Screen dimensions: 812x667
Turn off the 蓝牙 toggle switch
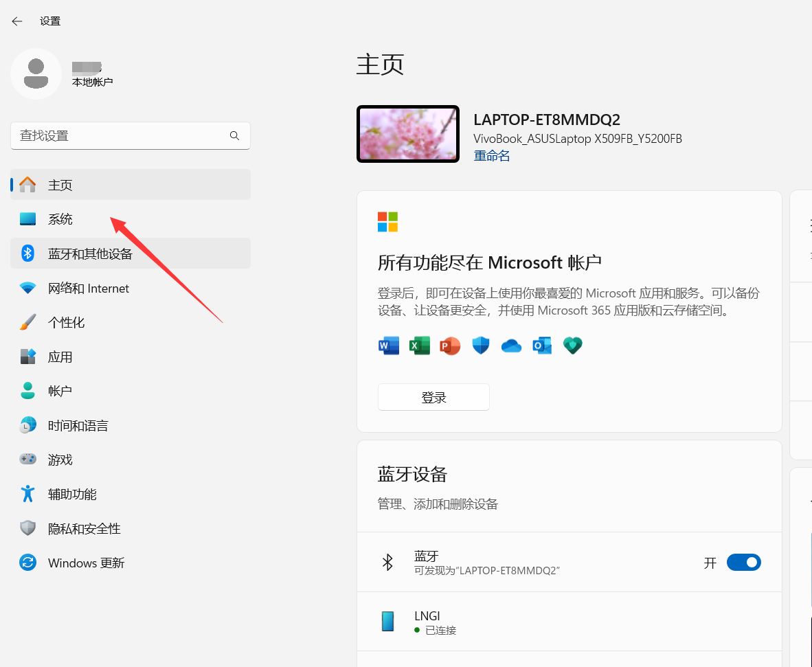(x=743, y=563)
